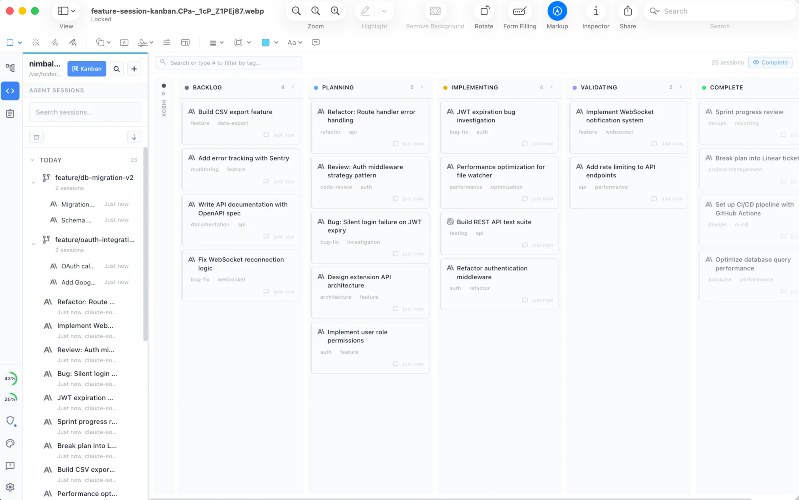799x500 pixels.
Task: Click the Form Filling tool
Action: [519, 11]
